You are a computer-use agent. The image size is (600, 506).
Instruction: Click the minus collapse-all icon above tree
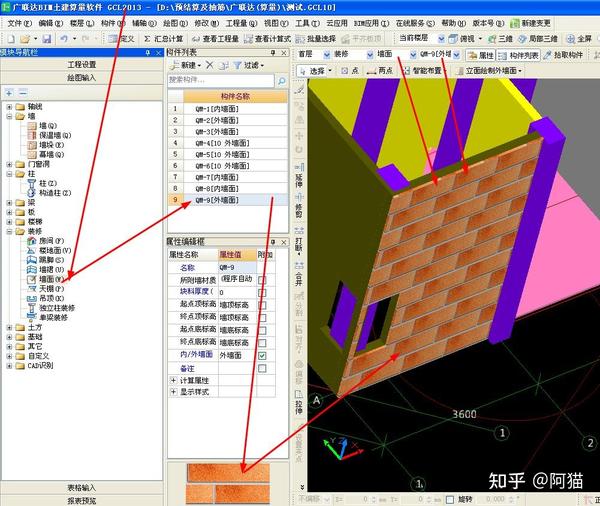23,93
